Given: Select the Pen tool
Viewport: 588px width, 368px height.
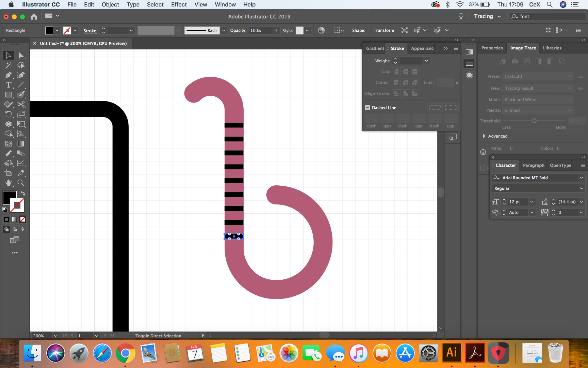Looking at the screenshot, I should point(9,75).
